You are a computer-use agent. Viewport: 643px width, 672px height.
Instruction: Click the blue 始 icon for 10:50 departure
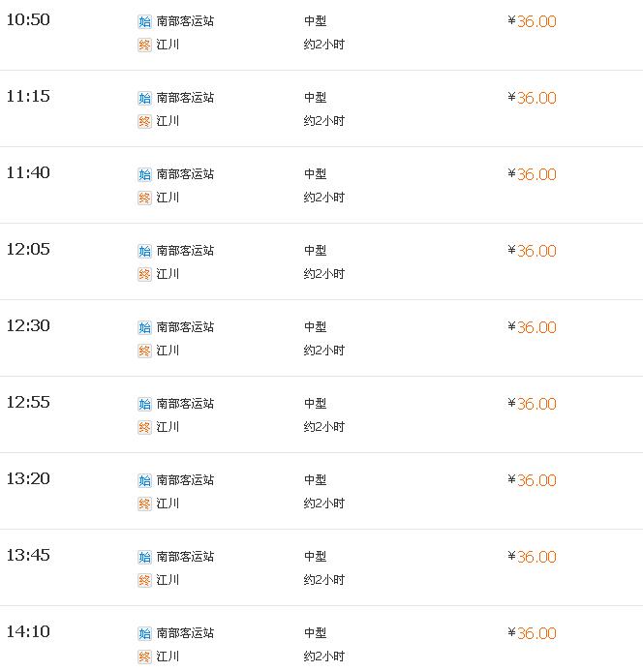click(x=144, y=21)
